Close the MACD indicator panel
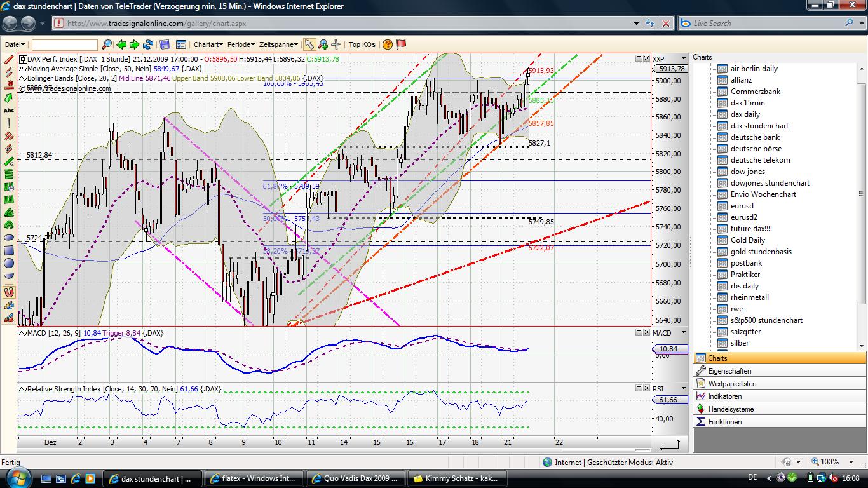 pyautogui.click(x=646, y=332)
